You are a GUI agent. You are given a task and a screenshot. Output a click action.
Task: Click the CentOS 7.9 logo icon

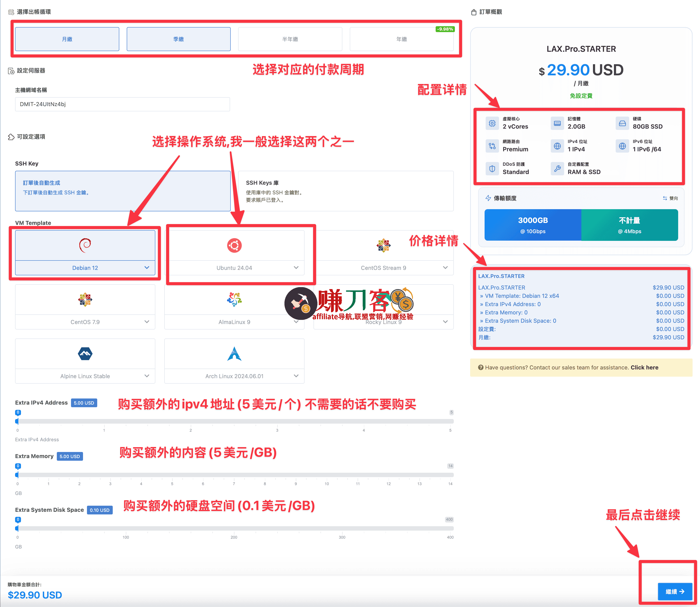[x=85, y=299]
